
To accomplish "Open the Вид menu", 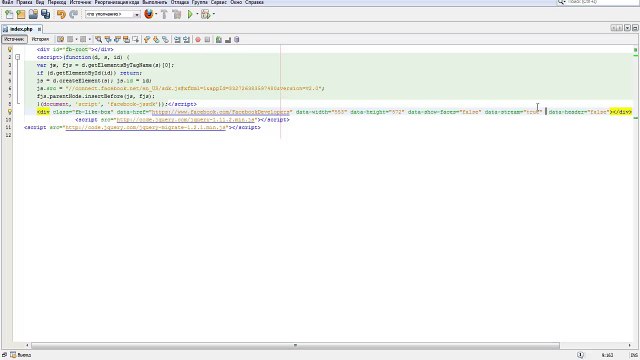I will click(x=40, y=2).
